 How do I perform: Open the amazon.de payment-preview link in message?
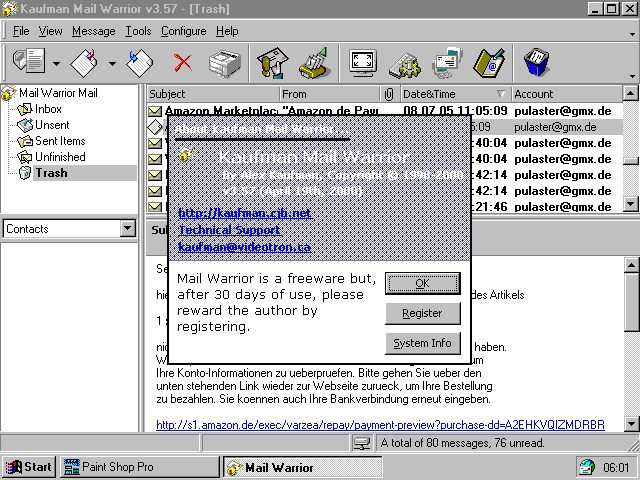point(380,425)
